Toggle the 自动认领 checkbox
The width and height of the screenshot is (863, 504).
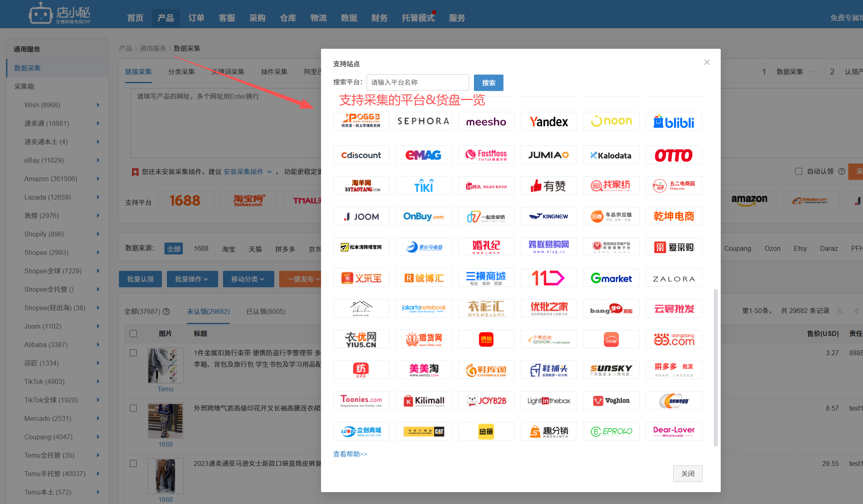coord(798,171)
